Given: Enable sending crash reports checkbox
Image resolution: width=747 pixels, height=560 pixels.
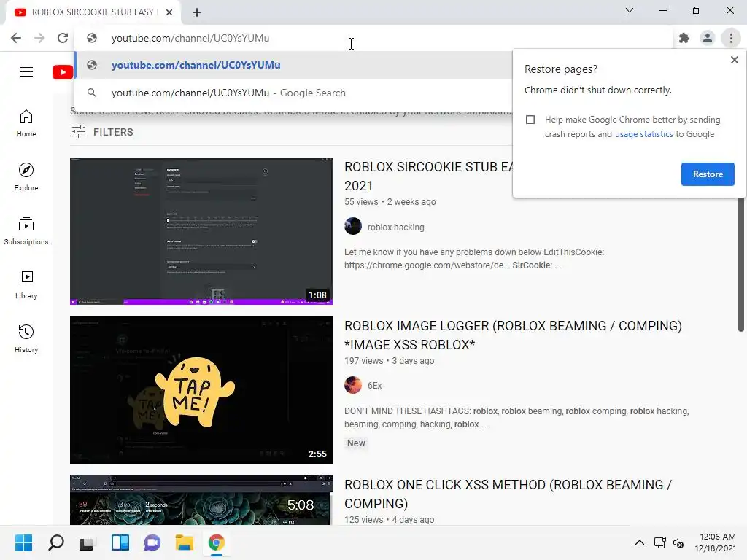Looking at the screenshot, I should 530,120.
